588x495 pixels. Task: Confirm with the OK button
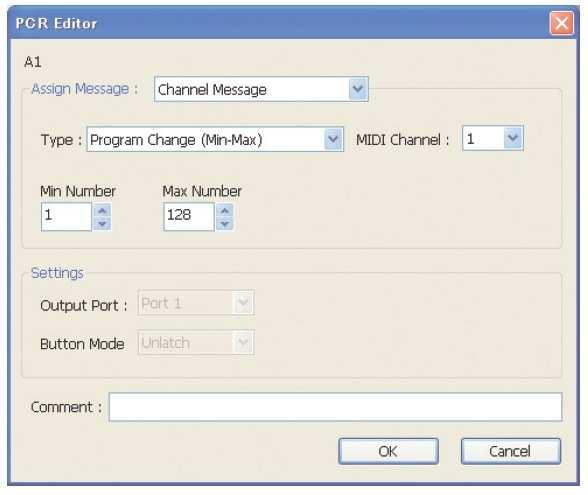tap(388, 451)
